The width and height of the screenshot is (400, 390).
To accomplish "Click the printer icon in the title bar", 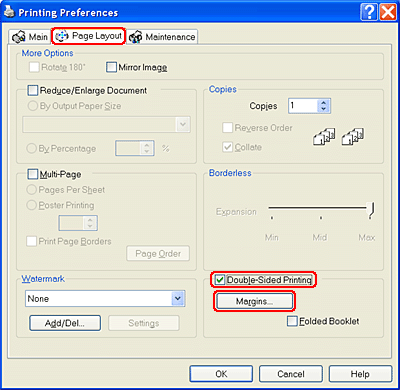I will coord(9,12).
